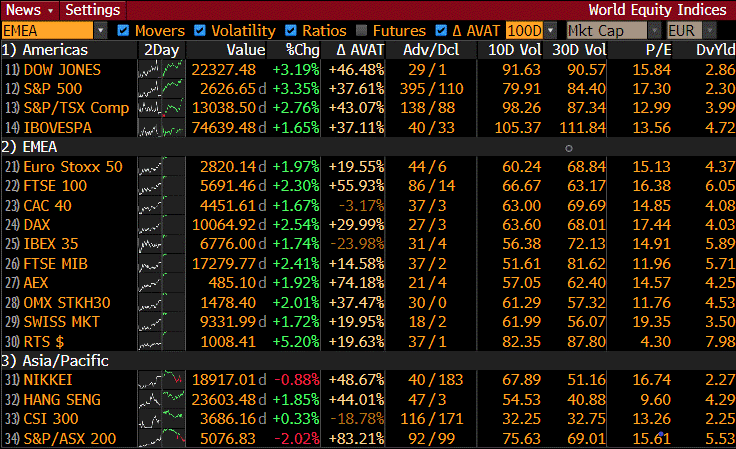Click the %Chg column header

pos(303,50)
